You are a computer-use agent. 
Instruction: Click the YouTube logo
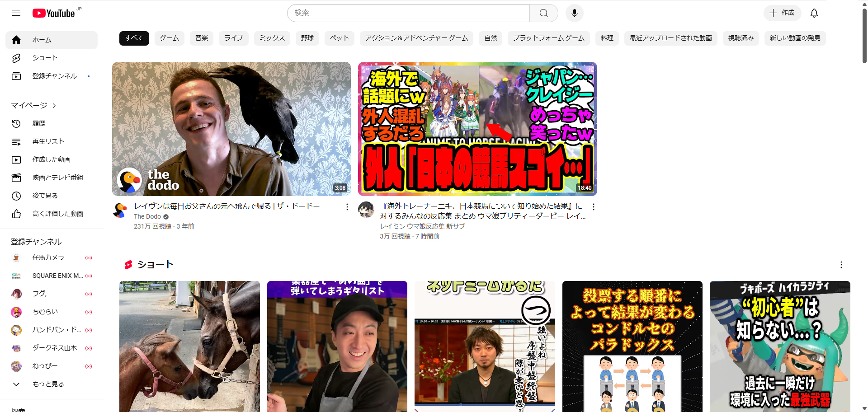(54, 14)
